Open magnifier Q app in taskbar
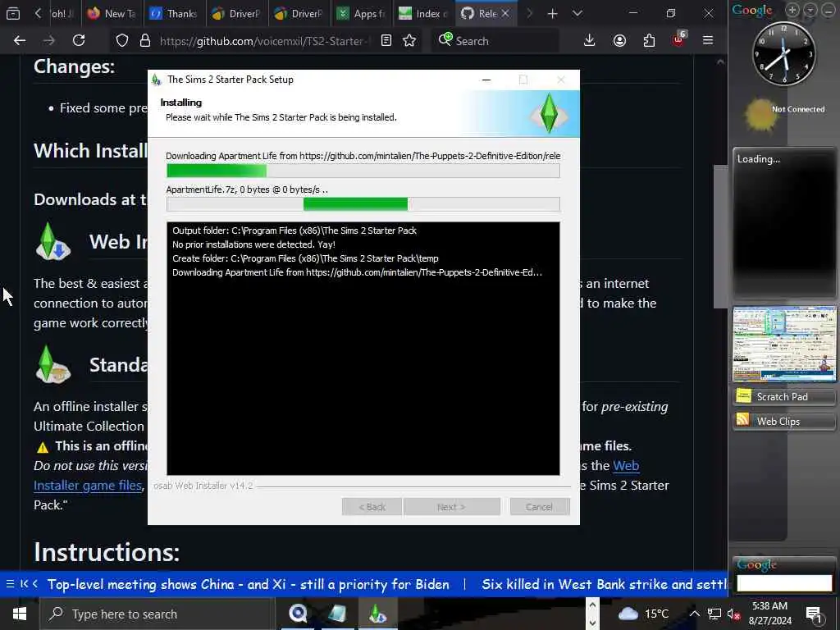The width and height of the screenshot is (840, 630). pyautogui.click(x=298, y=614)
